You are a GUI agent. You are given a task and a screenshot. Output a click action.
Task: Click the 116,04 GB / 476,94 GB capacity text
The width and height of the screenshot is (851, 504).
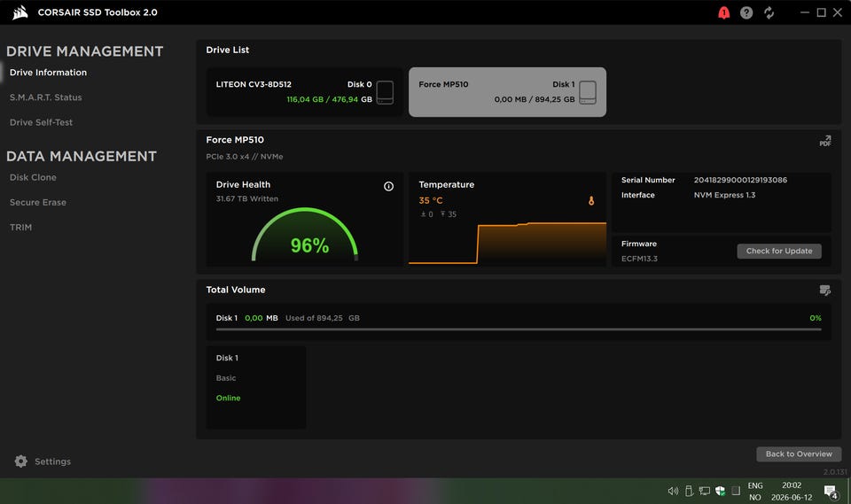(329, 99)
